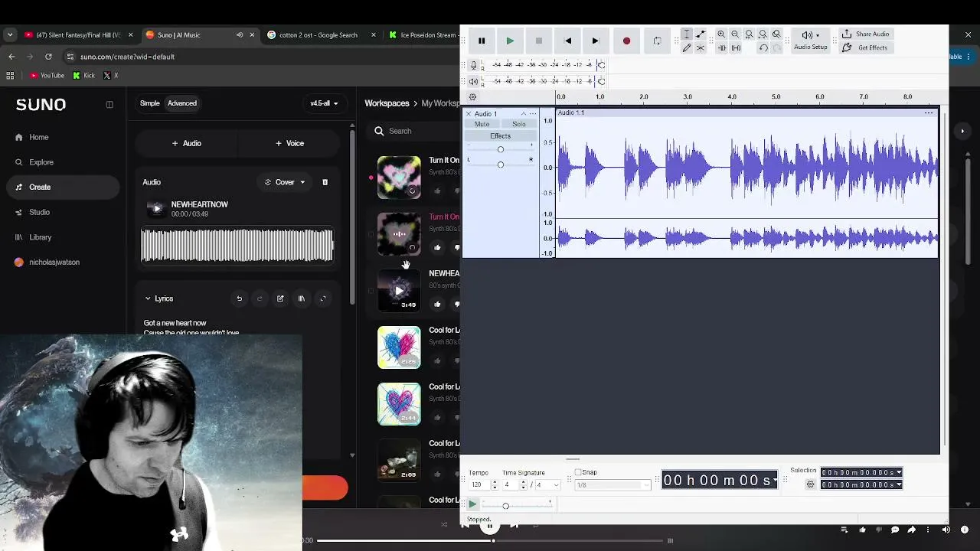Image resolution: width=980 pixels, height=551 pixels.
Task: Click the record meter microphone icon
Action: click(473, 65)
